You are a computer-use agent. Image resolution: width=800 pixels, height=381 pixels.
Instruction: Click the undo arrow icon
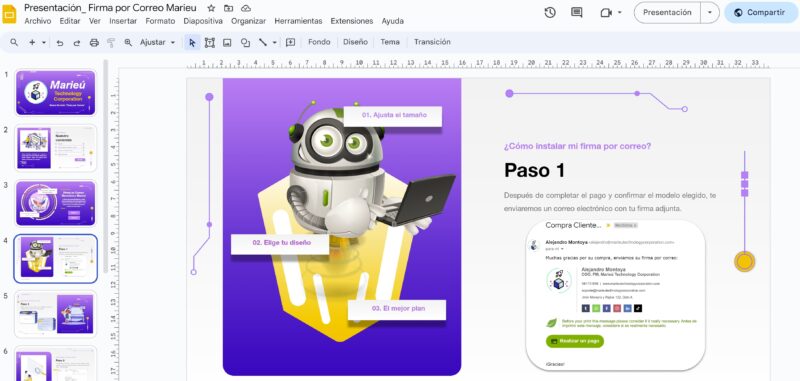click(x=60, y=42)
